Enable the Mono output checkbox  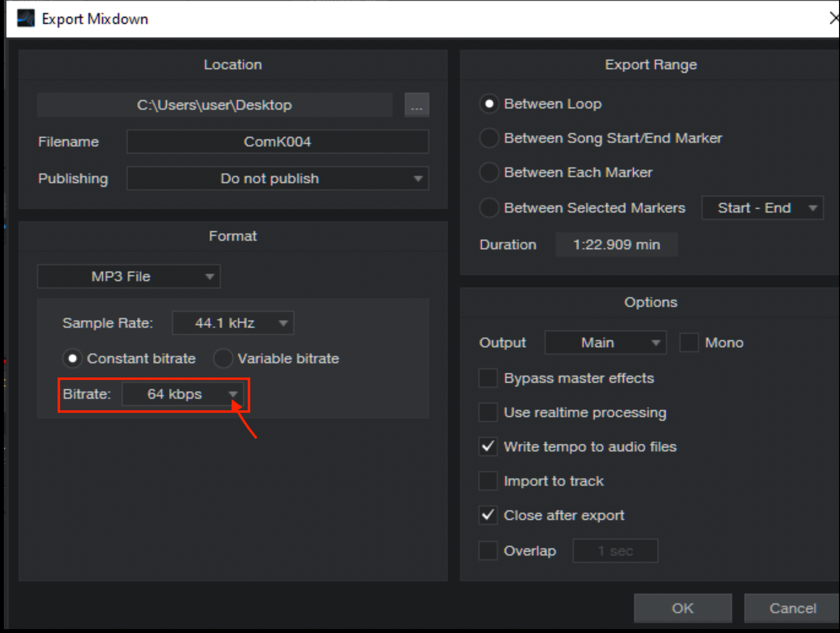689,342
